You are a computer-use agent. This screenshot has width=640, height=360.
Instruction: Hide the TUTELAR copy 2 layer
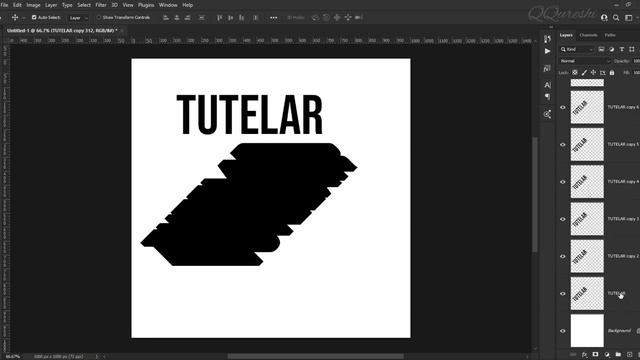click(x=563, y=256)
